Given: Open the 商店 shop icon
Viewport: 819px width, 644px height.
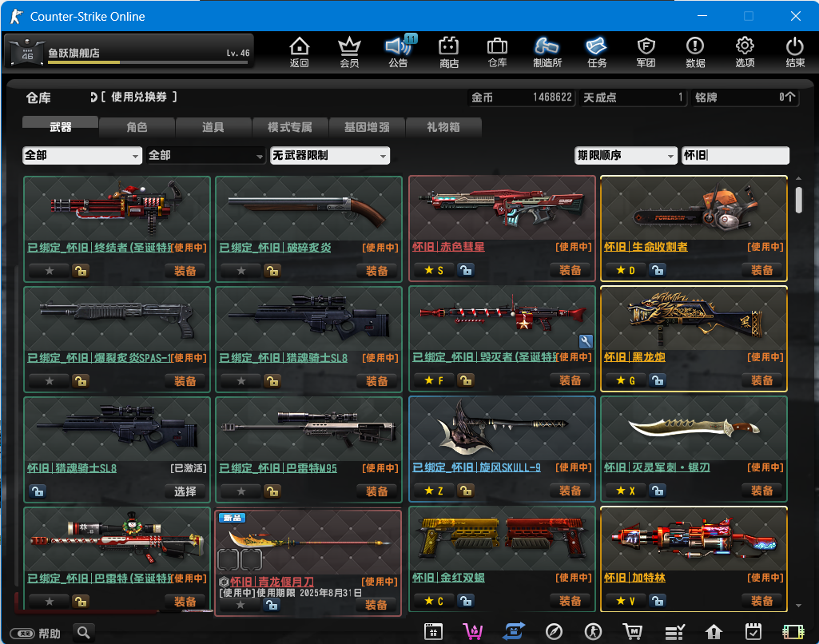Looking at the screenshot, I should 449,52.
